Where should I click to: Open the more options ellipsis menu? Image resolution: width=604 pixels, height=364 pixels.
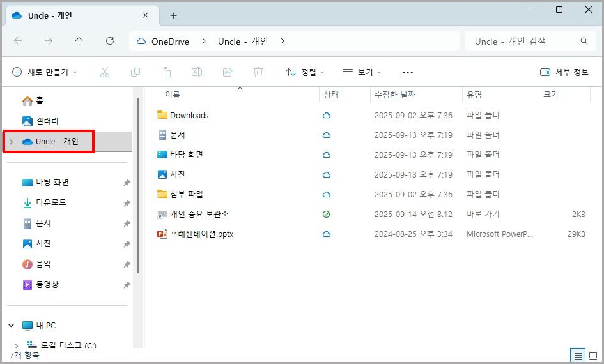408,72
